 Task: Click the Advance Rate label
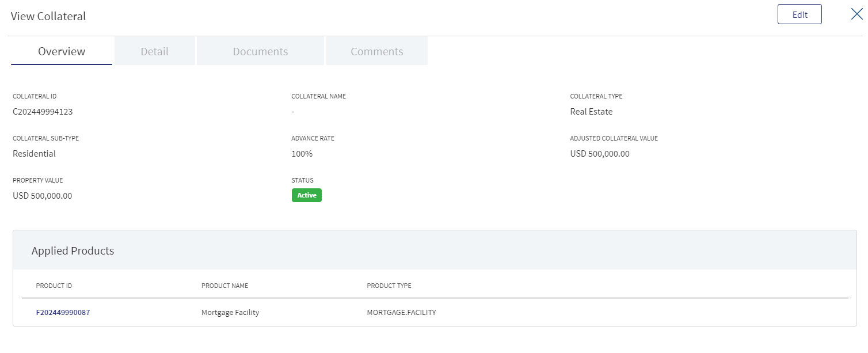coord(313,138)
